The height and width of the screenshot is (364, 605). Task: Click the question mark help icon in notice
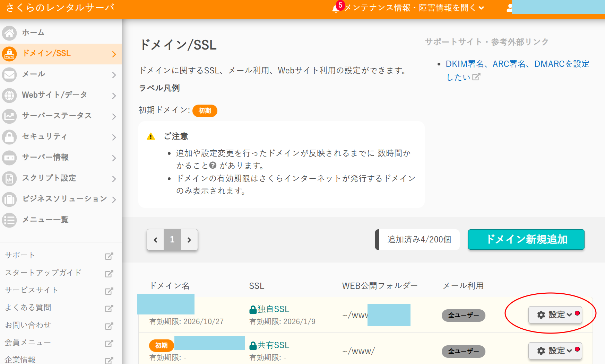[x=213, y=166]
